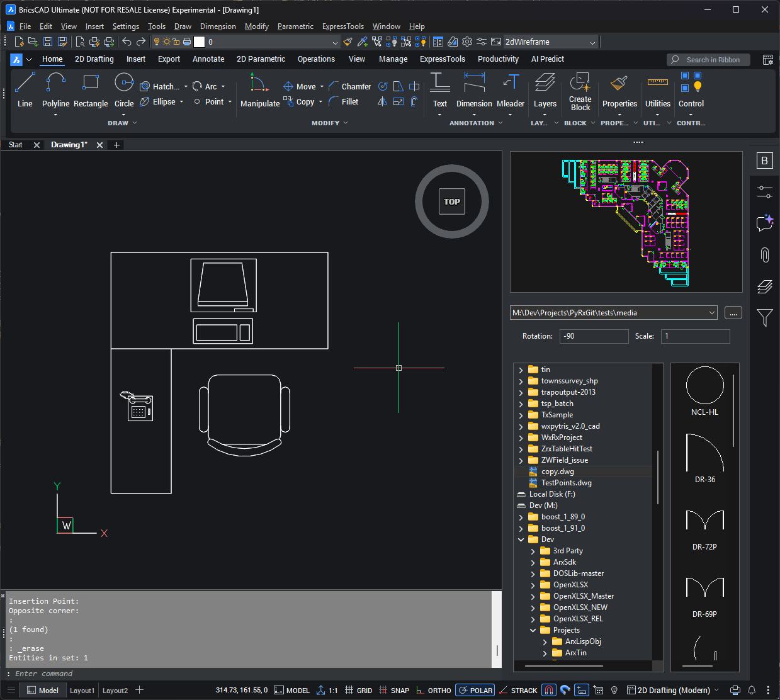Select the Polyline tool
Viewport: 780px width, 700px height.
(55, 90)
